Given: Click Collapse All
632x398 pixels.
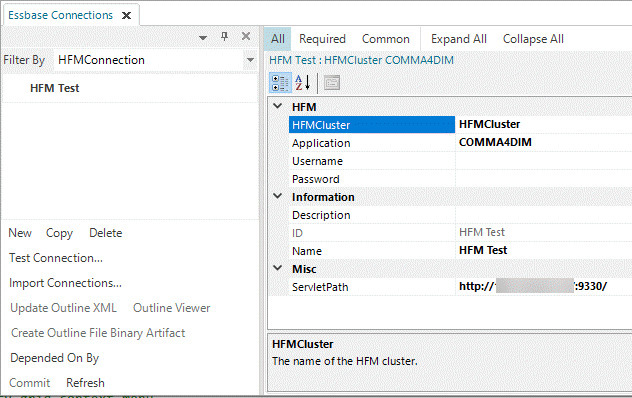Looking at the screenshot, I should pos(533,39).
